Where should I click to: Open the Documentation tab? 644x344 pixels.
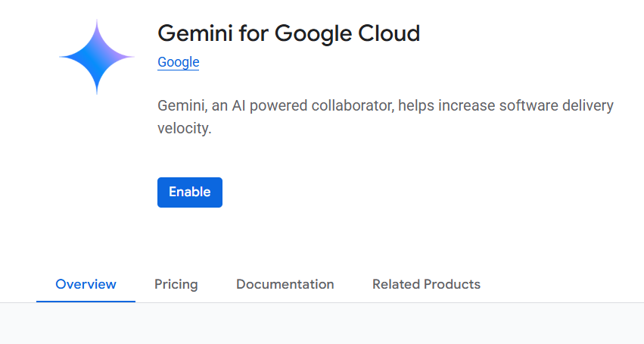(x=285, y=285)
